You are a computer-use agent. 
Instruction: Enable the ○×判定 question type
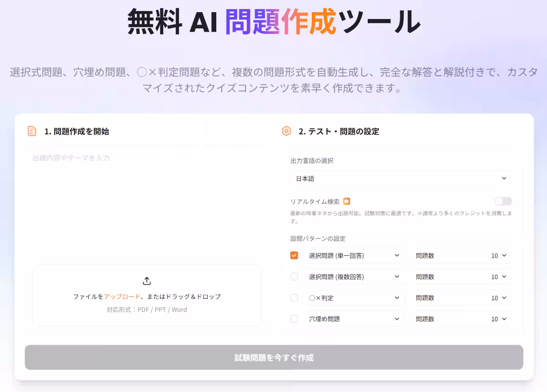(x=294, y=298)
